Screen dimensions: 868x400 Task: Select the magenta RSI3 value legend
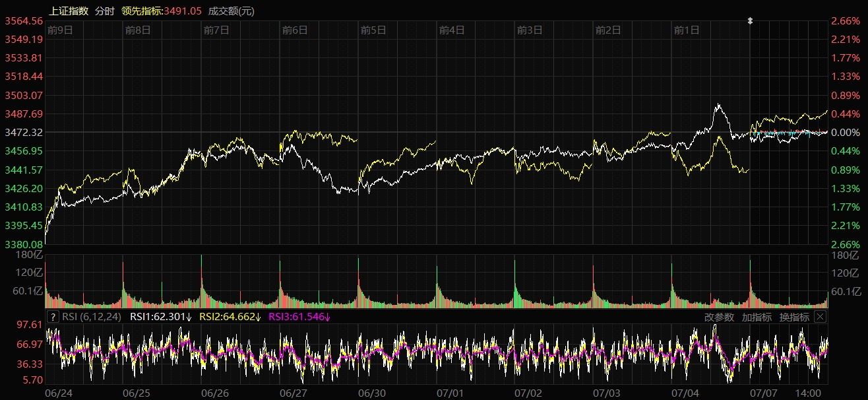[299, 317]
